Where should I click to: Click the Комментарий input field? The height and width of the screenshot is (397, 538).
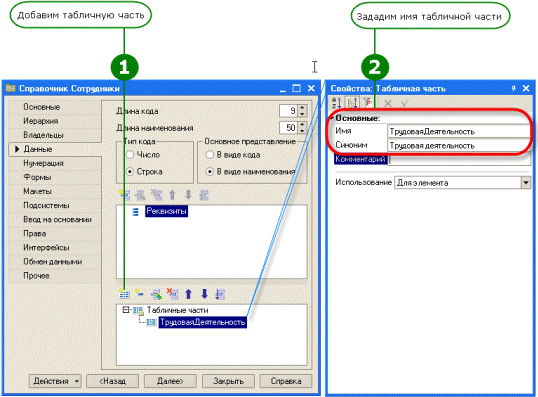pyautogui.click(x=459, y=160)
